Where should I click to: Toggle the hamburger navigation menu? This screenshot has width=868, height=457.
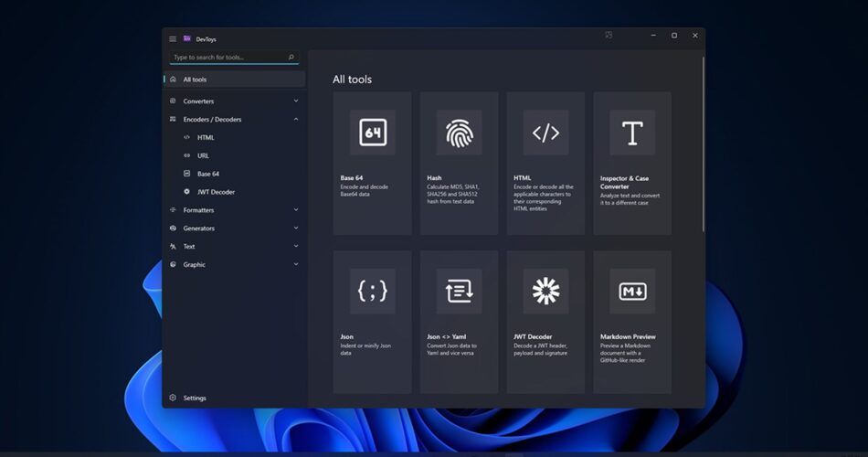click(173, 38)
